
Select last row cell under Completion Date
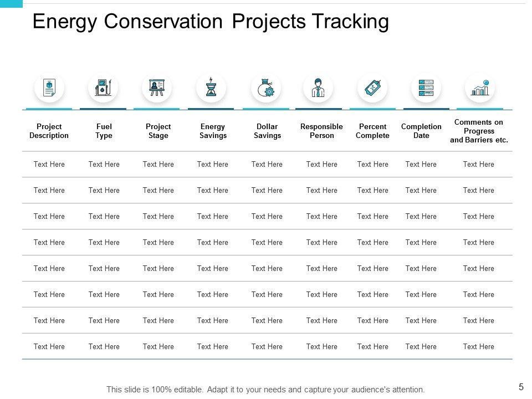tap(421, 346)
